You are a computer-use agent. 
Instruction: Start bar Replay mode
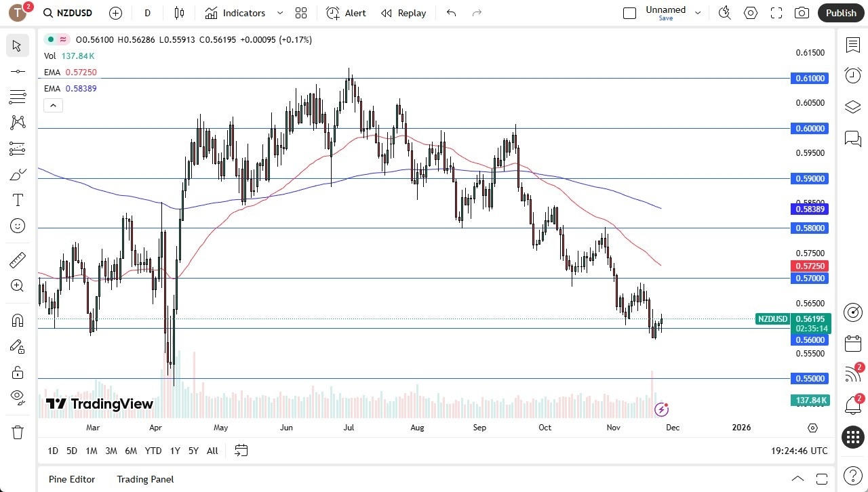[403, 13]
